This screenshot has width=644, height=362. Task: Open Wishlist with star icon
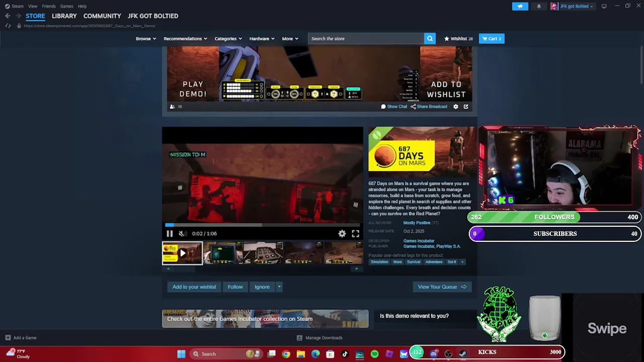click(x=458, y=39)
